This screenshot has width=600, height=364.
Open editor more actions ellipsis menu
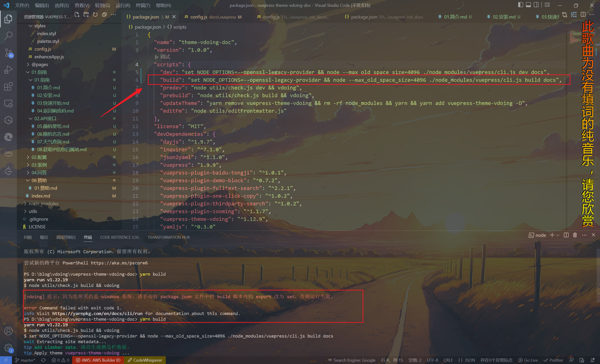[x=592, y=15]
